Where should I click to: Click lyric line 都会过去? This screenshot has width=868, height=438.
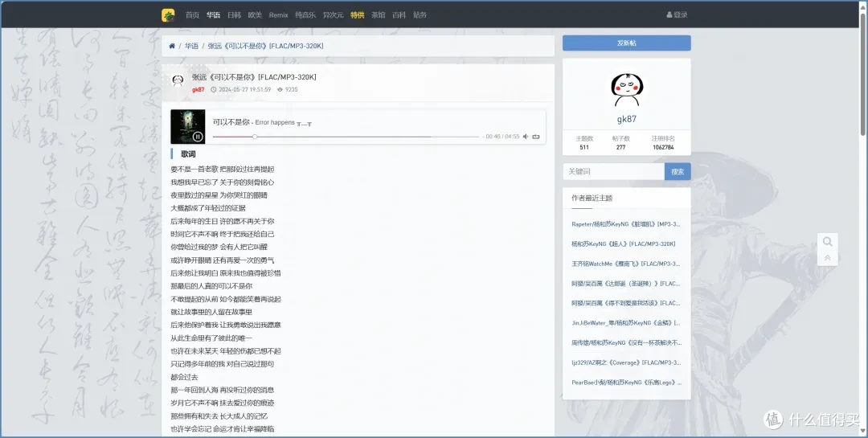184,377
